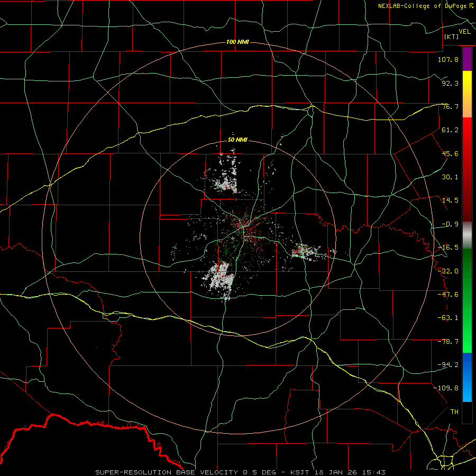This screenshot has height=476, width=476.
Task: Select the -63.1 scale value
Action: tap(448, 318)
